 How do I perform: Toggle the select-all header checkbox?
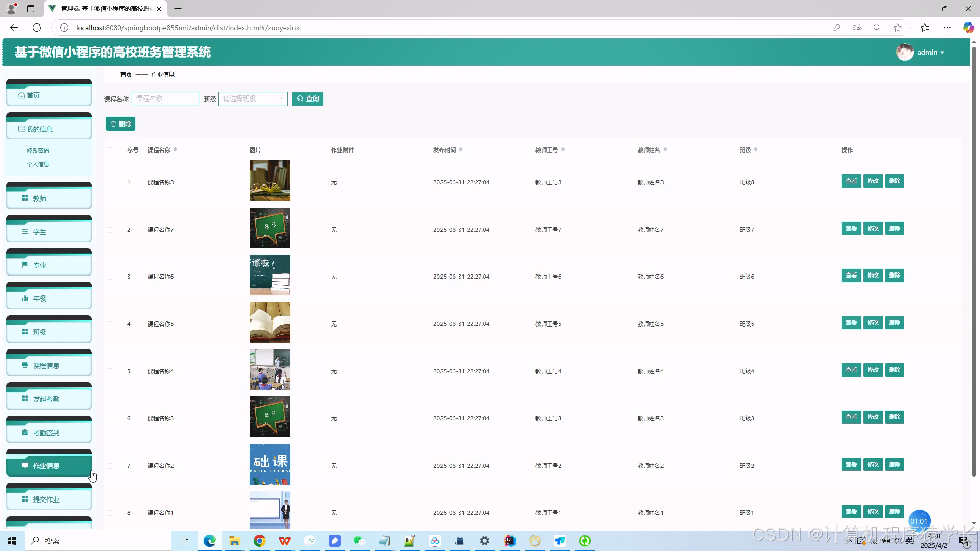(110, 150)
